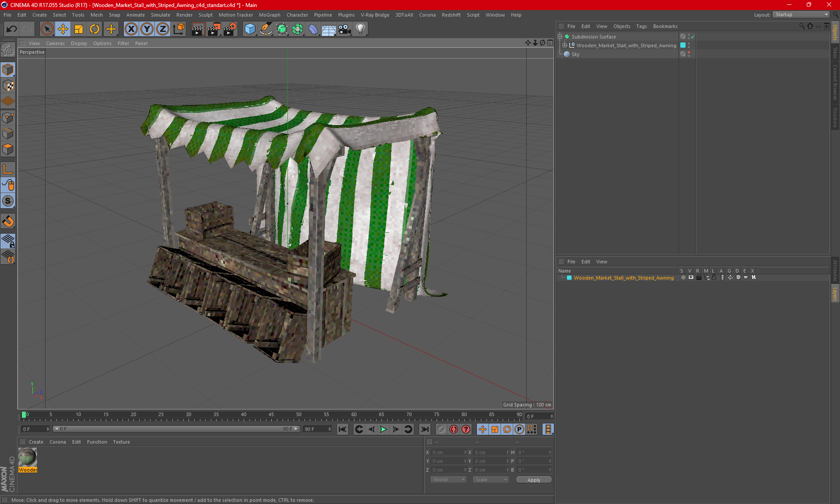Open the MoGraph menu

[269, 15]
